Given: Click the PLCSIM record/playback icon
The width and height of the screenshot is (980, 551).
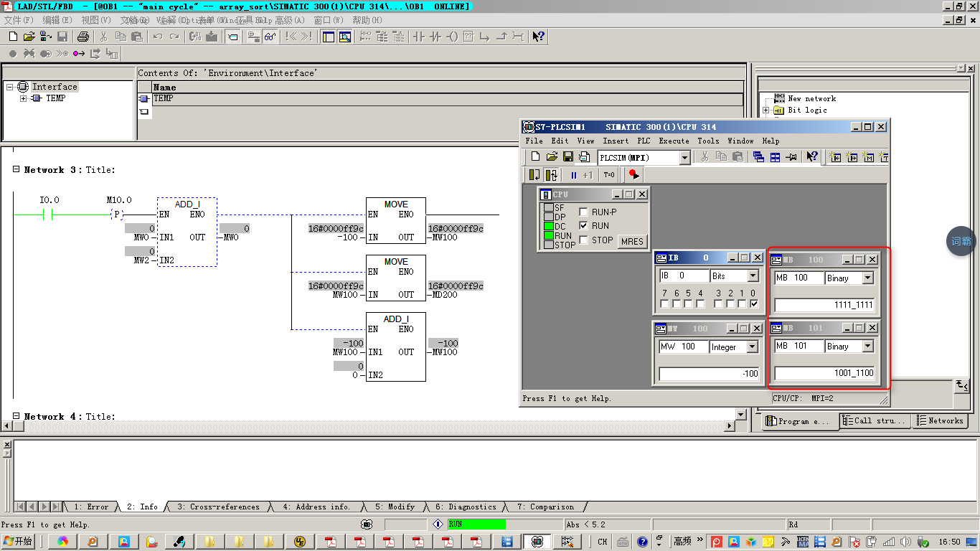Looking at the screenshot, I should click(633, 174).
